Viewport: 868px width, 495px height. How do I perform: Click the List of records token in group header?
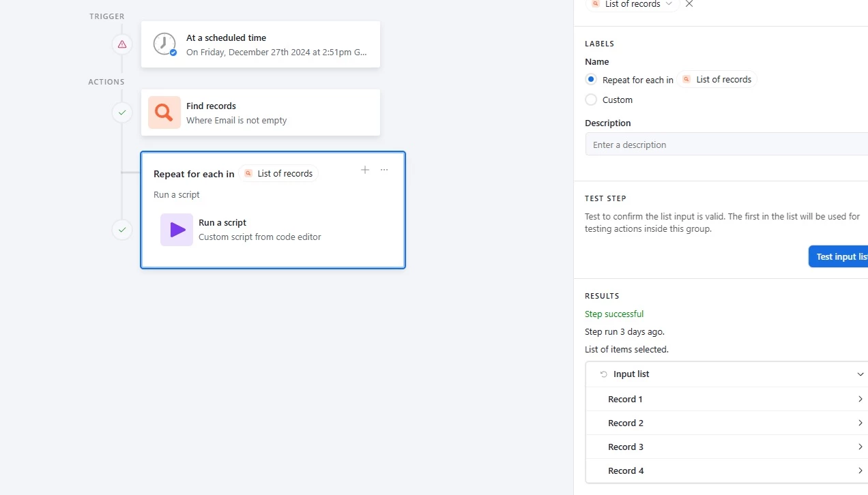(278, 174)
